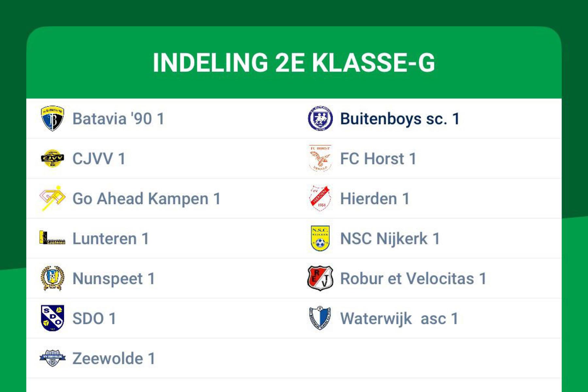588x392 pixels.
Task: Click the Nunspeet wreath emblem
Action: [52, 278]
